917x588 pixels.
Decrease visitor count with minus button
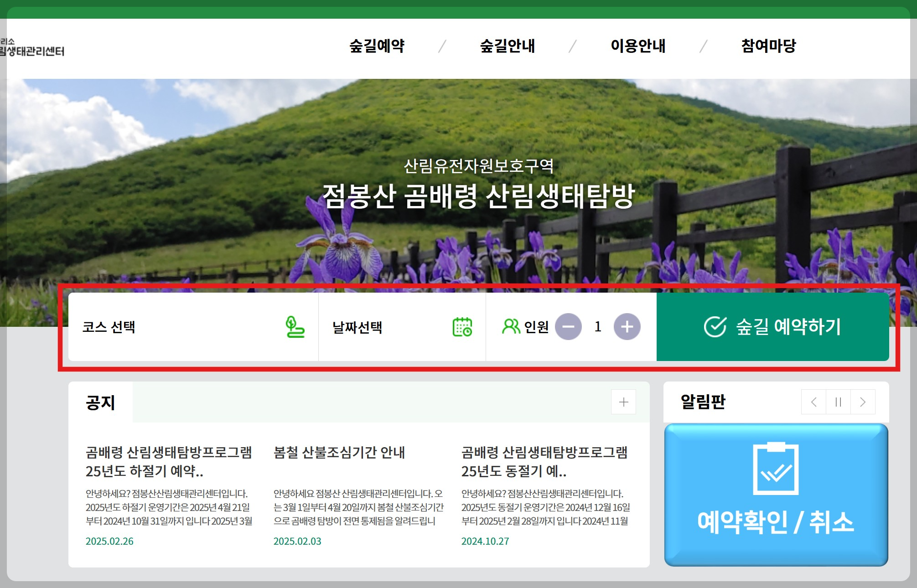pyautogui.click(x=568, y=327)
